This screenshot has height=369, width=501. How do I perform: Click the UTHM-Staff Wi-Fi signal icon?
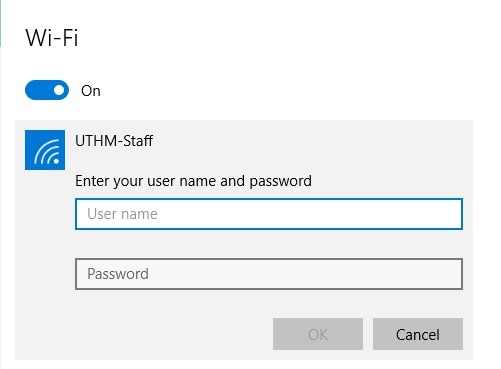pos(45,150)
